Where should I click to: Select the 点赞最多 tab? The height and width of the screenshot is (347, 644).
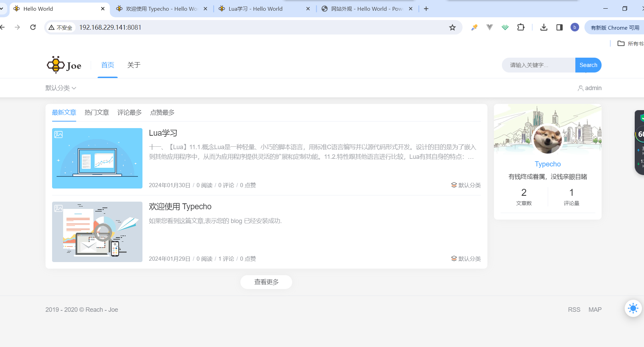point(162,113)
